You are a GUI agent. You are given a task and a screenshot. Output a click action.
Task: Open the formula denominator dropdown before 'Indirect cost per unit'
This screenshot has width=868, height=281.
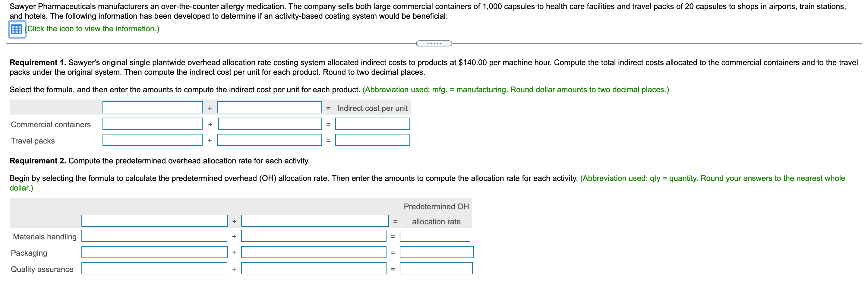click(x=269, y=107)
